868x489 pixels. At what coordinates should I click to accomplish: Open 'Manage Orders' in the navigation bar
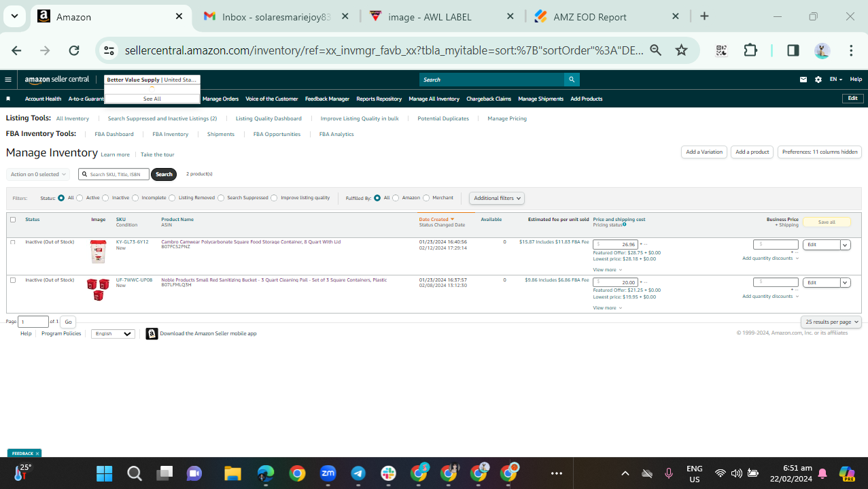coord(220,99)
